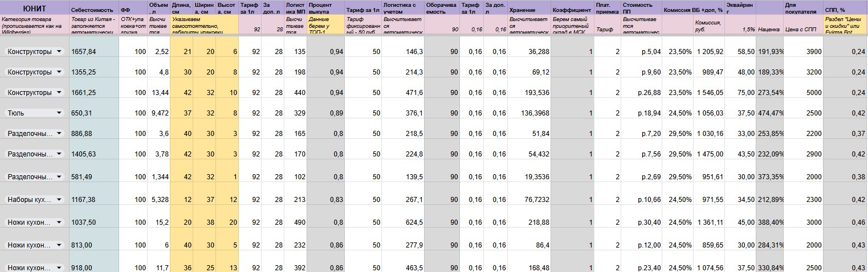The image size is (868, 272).
Task: Open the Разделочны… dropdown in the 1405,63 row
Action: (x=59, y=154)
